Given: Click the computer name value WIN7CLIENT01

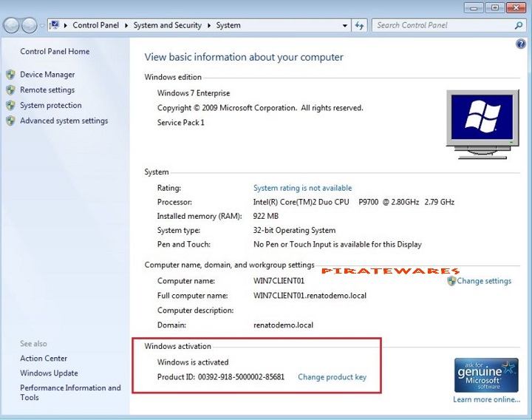Looking at the screenshot, I should click(279, 281).
